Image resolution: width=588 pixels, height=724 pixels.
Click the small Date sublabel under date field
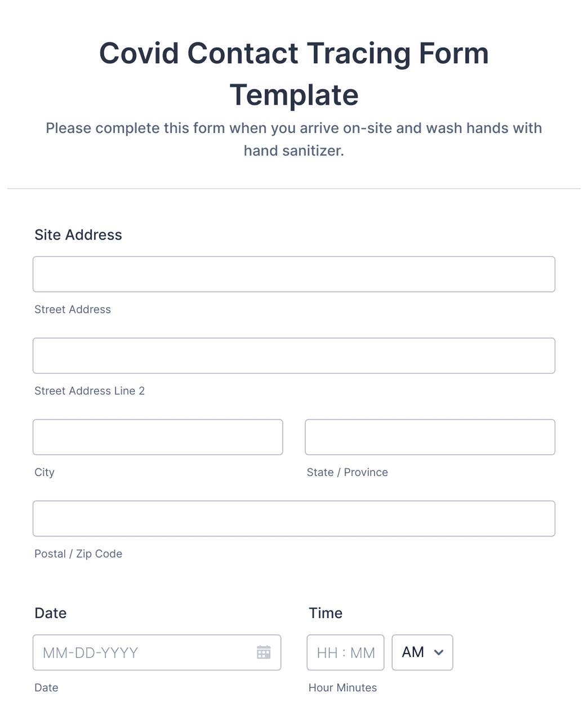46,687
